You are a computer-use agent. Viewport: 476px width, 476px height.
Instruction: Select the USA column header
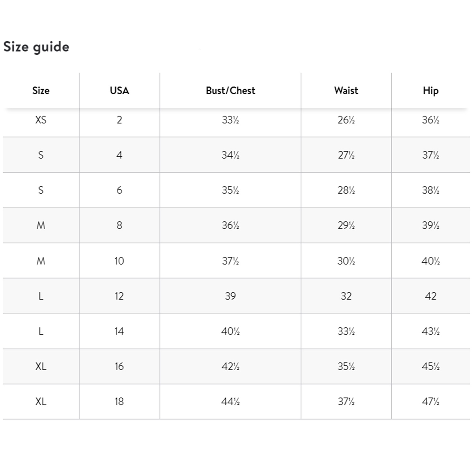tap(119, 91)
